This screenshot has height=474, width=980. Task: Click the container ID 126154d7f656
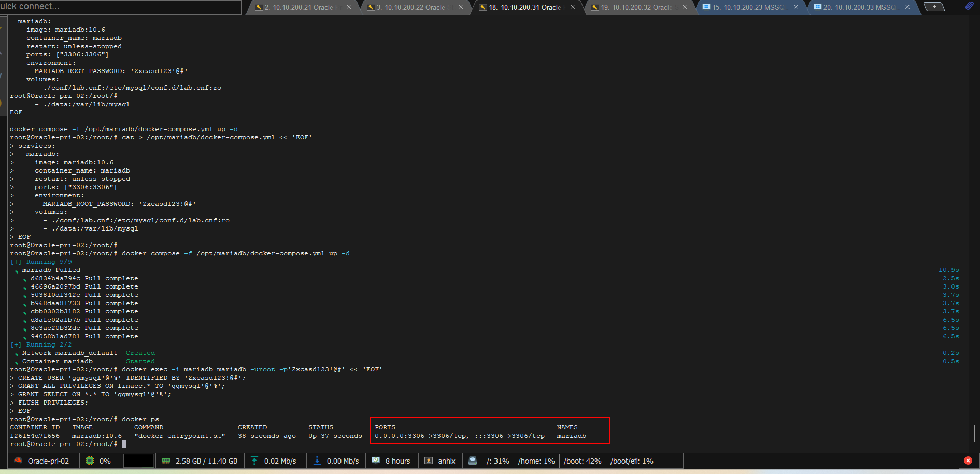(35, 436)
